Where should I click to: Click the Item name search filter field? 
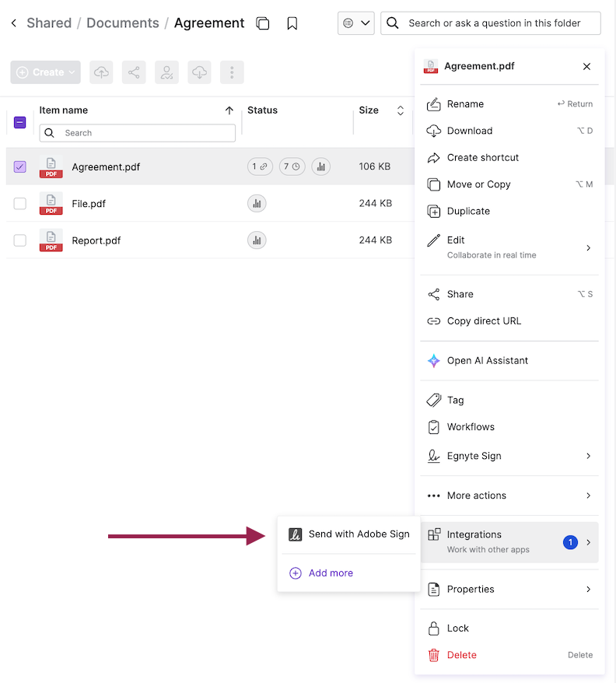(x=137, y=133)
